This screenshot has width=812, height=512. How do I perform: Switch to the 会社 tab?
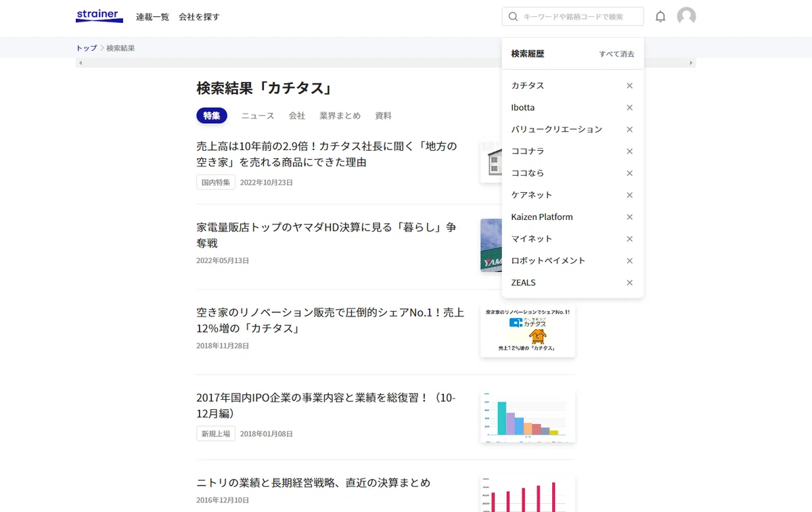pyautogui.click(x=297, y=116)
